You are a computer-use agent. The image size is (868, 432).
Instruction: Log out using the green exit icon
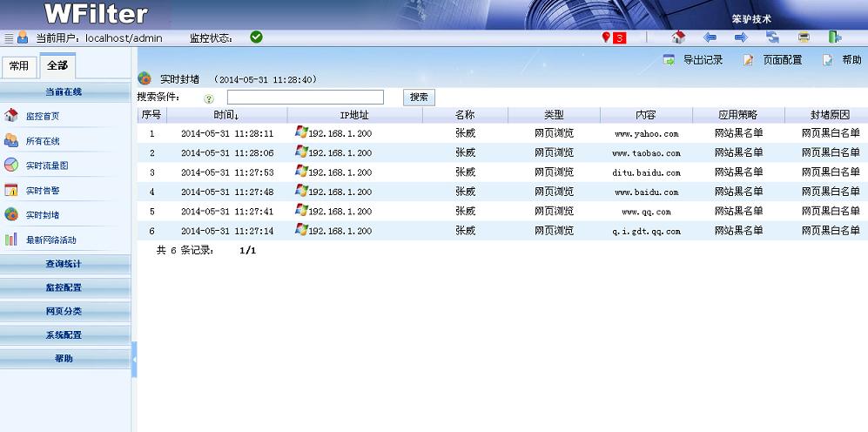835,37
